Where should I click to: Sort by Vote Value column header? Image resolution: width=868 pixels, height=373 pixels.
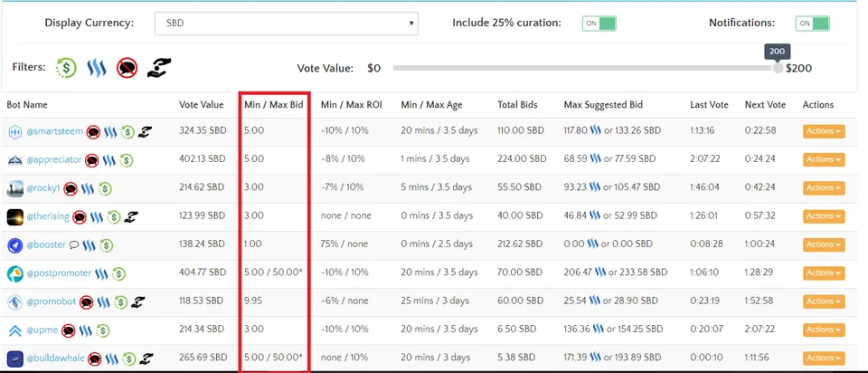point(202,105)
